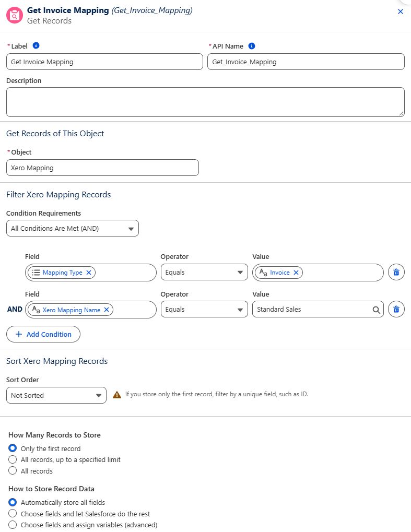
Task: Close the Get Invoice Mapping panel
Action: click(401, 11)
